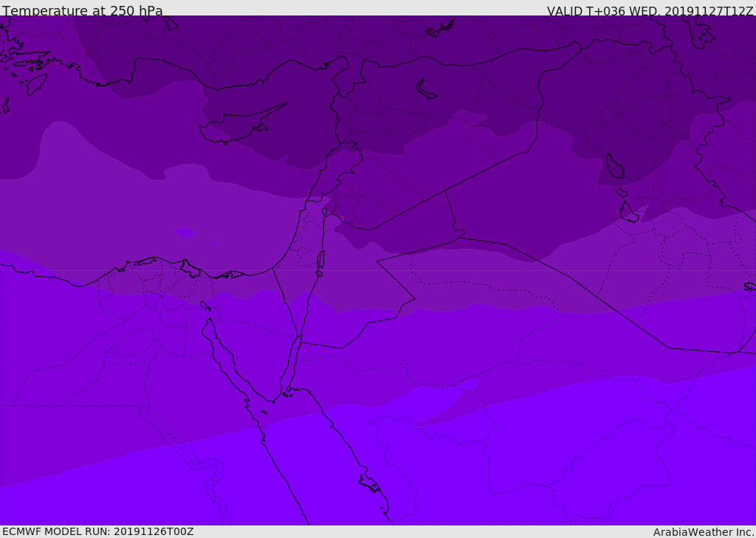Click the 'ArabiaWeather Inc' credit text
The height and width of the screenshot is (538, 756).
tap(703, 532)
